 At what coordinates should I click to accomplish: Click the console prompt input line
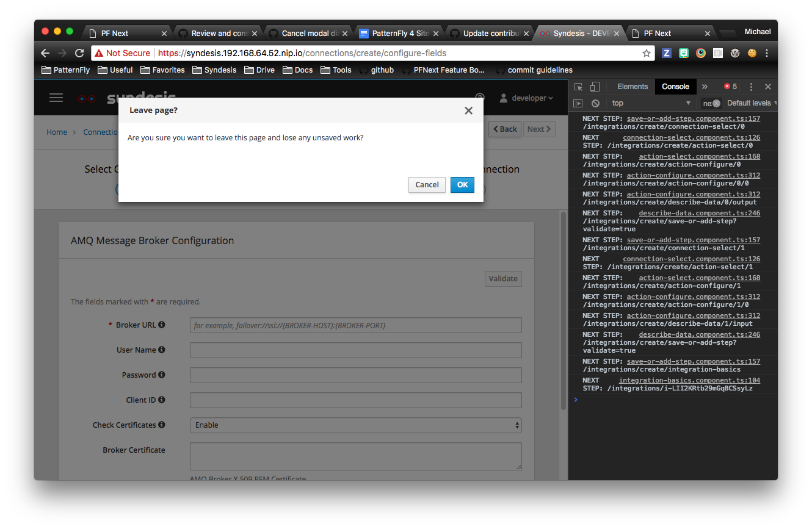point(672,400)
